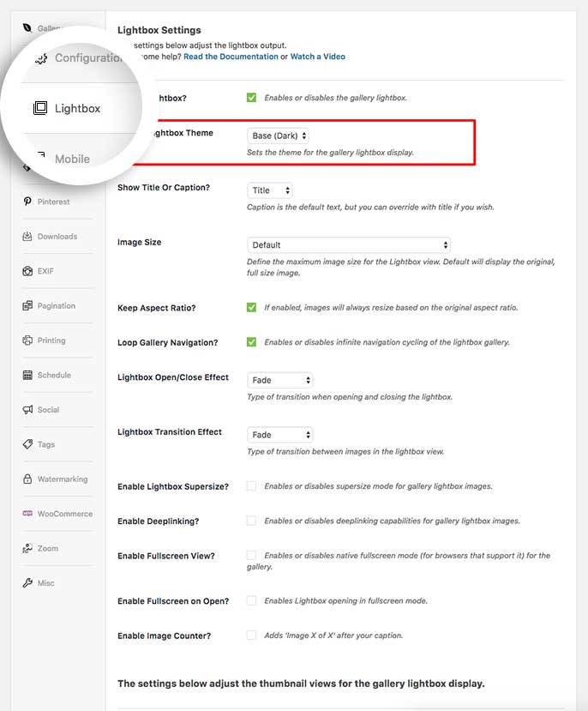Image resolution: width=588 pixels, height=711 pixels.
Task: Click the Downloads icon in sidebar
Action: coord(28,237)
